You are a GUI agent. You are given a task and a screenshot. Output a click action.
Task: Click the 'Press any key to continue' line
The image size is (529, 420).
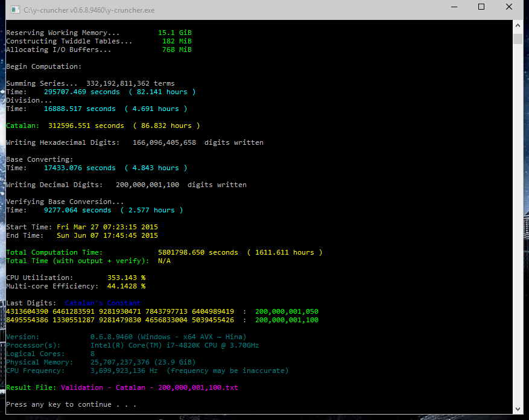71,404
